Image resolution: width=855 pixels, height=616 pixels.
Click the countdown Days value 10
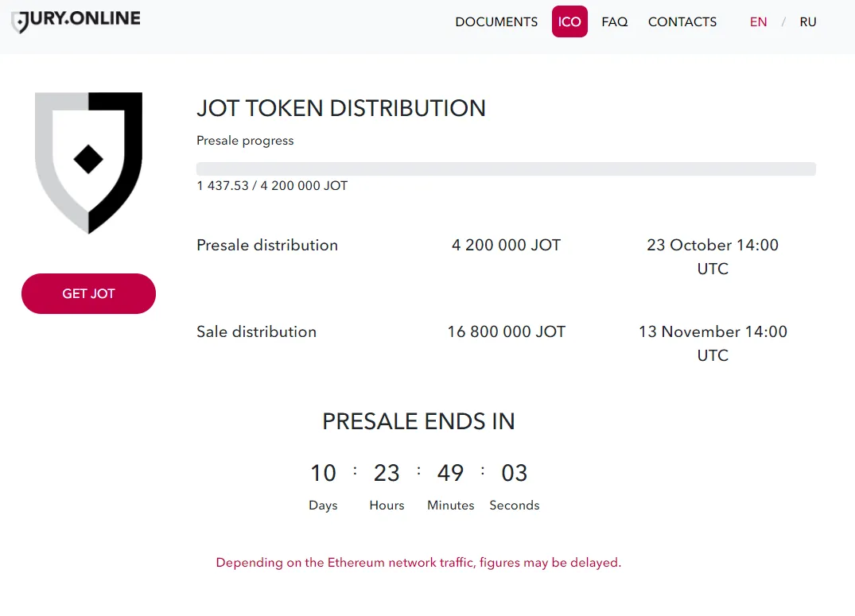coord(324,473)
